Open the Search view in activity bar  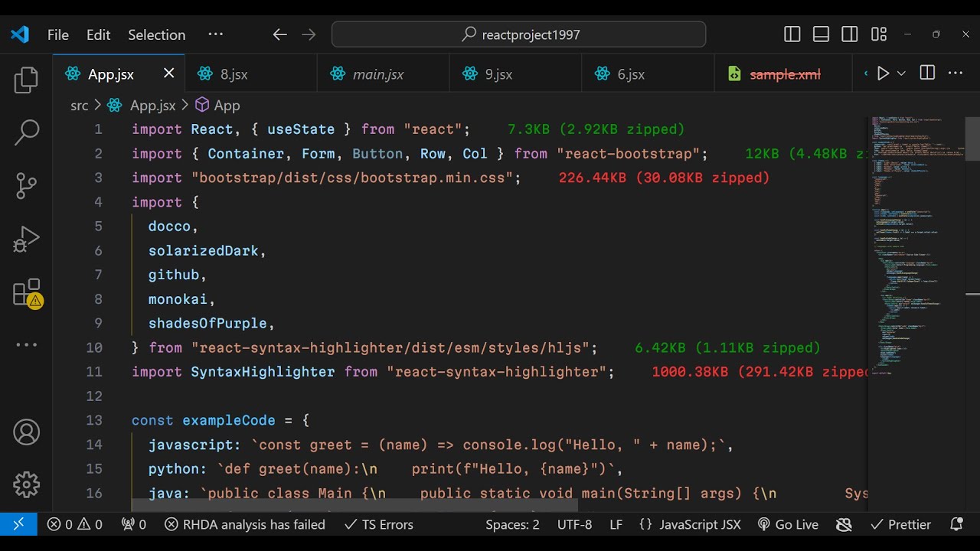point(26,132)
